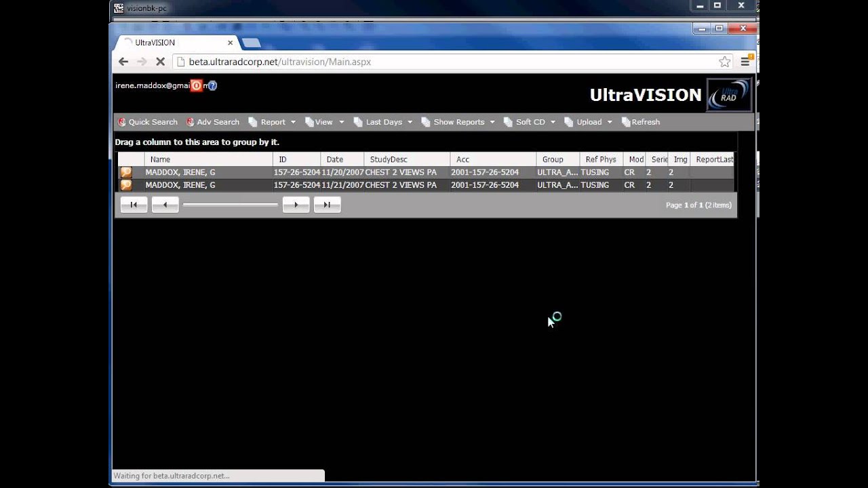Open study viewer icon for 11/20/2007 row

coord(126,172)
